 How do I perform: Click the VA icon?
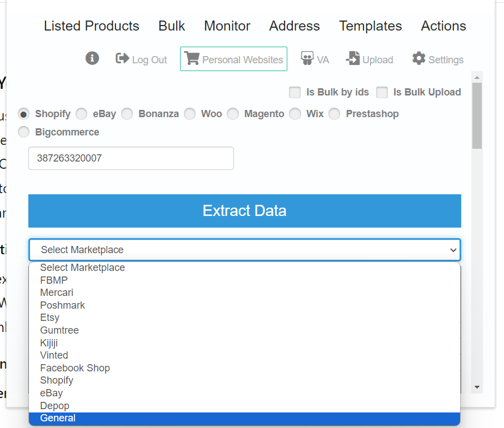click(x=307, y=58)
